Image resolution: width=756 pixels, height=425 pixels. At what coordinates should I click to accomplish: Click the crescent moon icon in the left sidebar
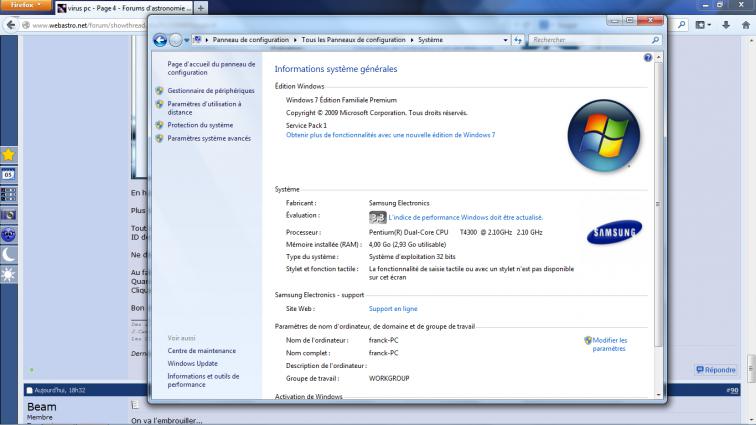tap(9, 255)
